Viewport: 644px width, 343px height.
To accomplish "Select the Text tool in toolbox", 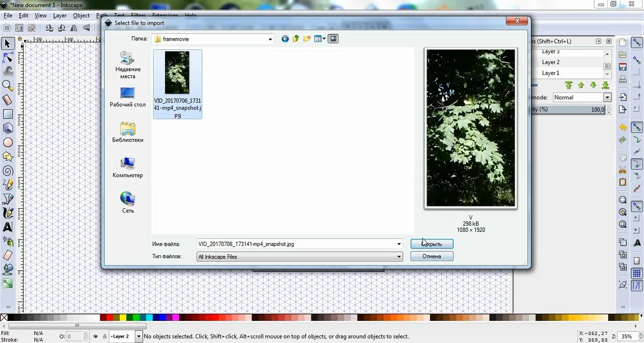I will point(8,227).
